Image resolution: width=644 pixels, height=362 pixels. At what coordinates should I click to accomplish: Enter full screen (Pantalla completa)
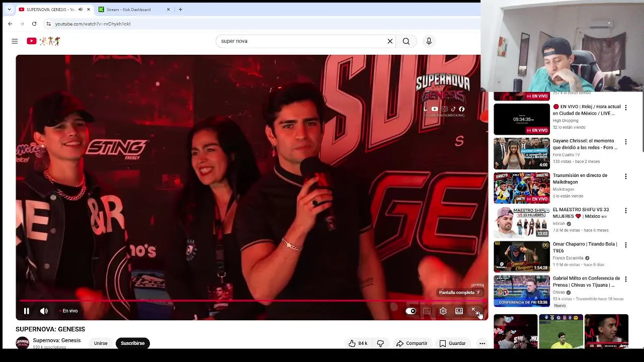point(475,311)
